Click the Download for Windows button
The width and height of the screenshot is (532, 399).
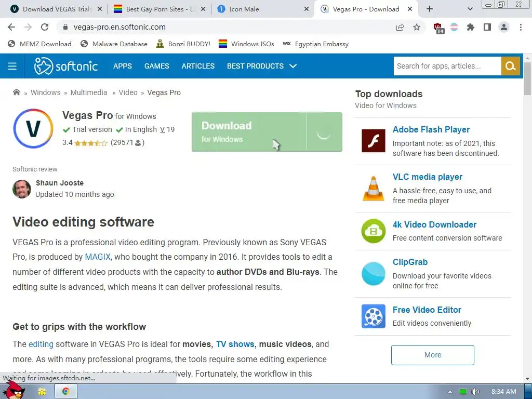(x=267, y=131)
